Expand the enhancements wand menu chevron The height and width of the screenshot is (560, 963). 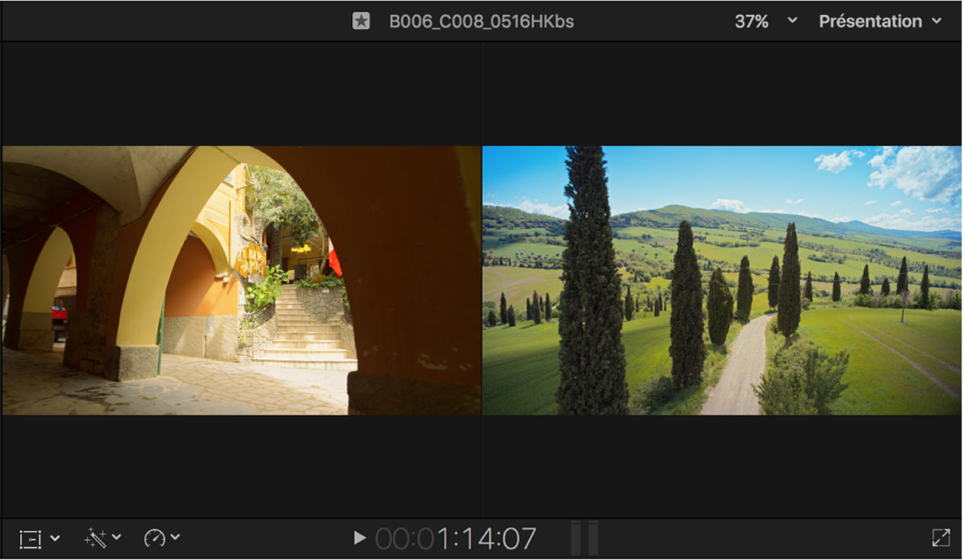[117, 537]
